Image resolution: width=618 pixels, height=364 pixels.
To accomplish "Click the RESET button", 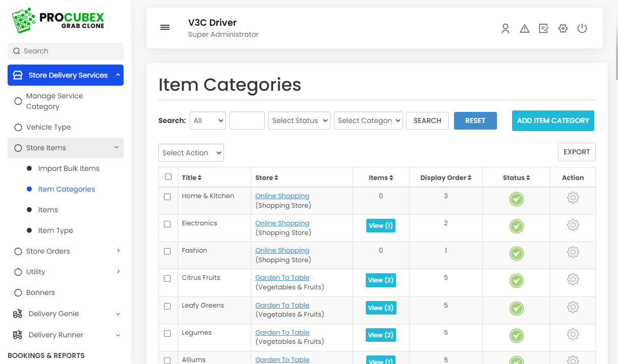I will point(475,120).
